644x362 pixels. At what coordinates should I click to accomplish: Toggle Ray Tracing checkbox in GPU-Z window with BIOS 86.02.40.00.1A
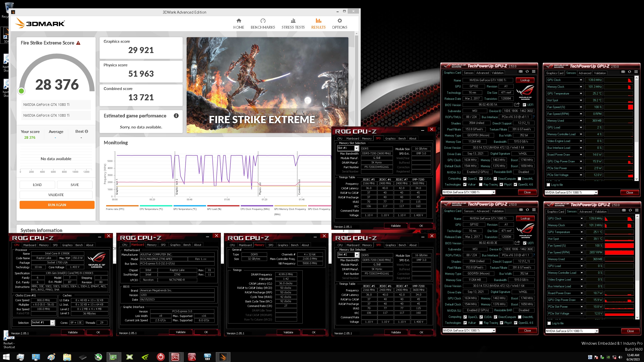click(x=481, y=185)
